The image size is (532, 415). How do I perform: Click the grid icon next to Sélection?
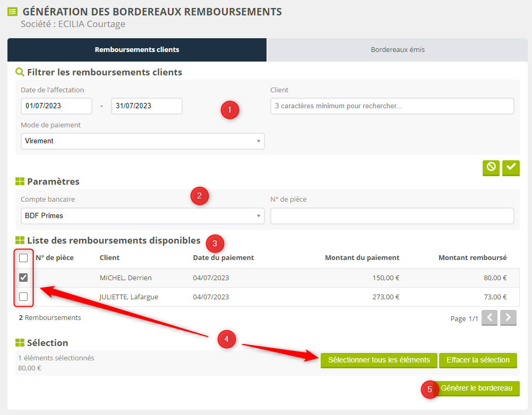(x=20, y=343)
